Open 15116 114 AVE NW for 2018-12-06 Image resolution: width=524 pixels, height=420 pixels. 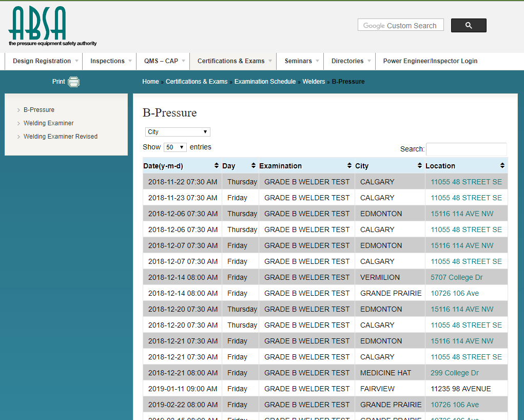click(462, 214)
